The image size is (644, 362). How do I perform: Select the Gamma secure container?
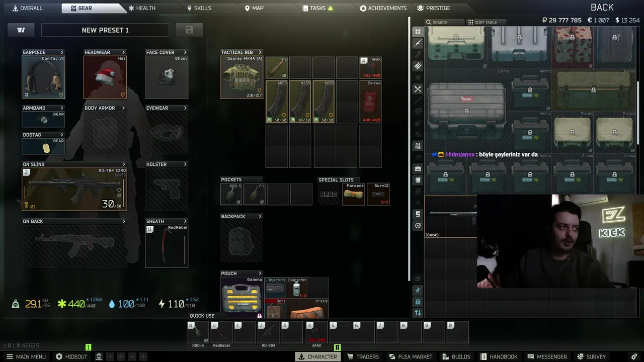(x=242, y=297)
